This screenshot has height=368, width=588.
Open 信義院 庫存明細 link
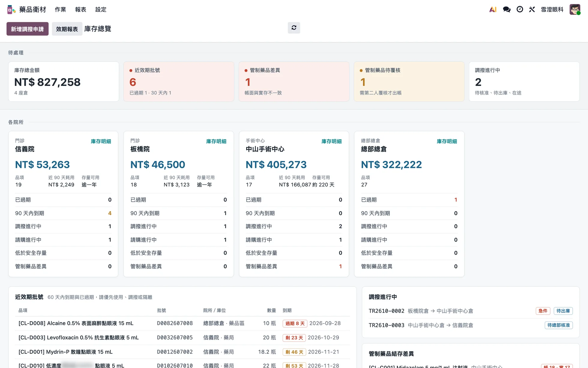tap(101, 141)
